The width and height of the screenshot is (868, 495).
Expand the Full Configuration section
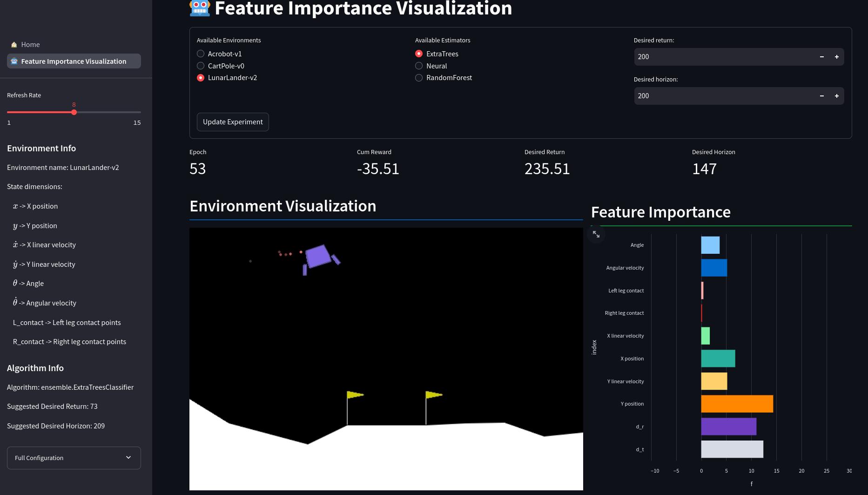coord(74,458)
